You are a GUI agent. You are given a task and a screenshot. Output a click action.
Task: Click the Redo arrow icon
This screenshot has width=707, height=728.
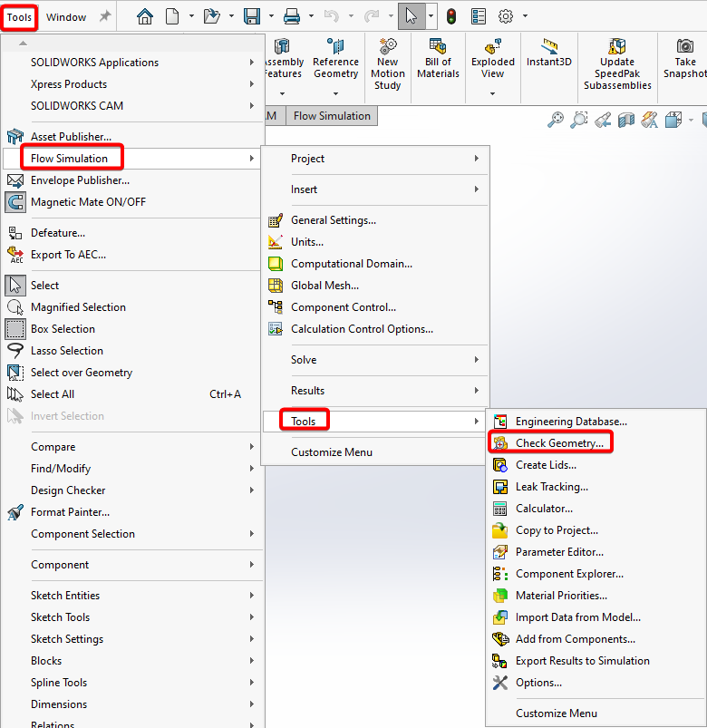click(x=372, y=16)
